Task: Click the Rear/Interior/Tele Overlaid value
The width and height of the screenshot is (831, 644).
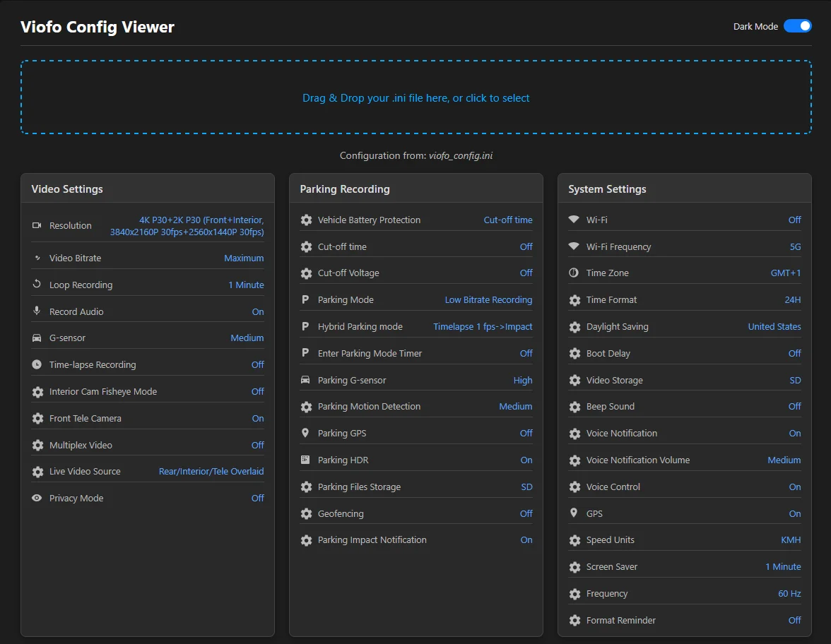Action: 211,472
